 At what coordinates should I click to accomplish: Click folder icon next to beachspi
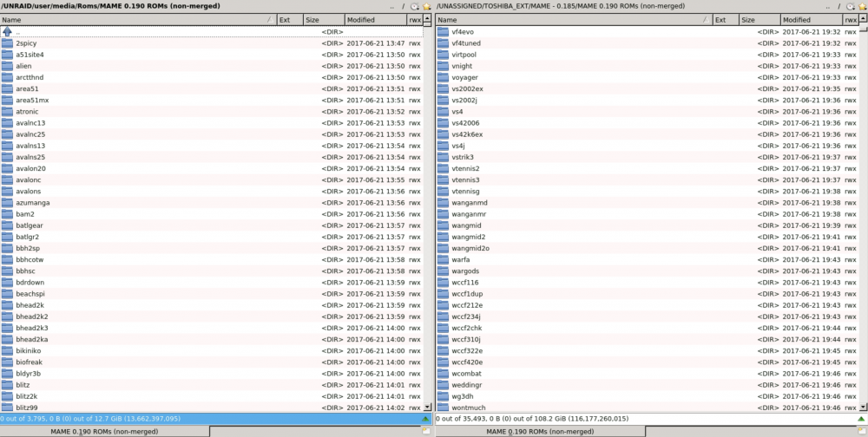(7, 294)
